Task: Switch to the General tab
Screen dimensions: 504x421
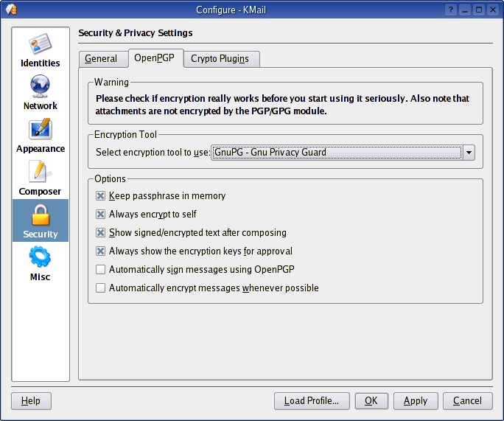Action: pyautogui.click(x=101, y=59)
